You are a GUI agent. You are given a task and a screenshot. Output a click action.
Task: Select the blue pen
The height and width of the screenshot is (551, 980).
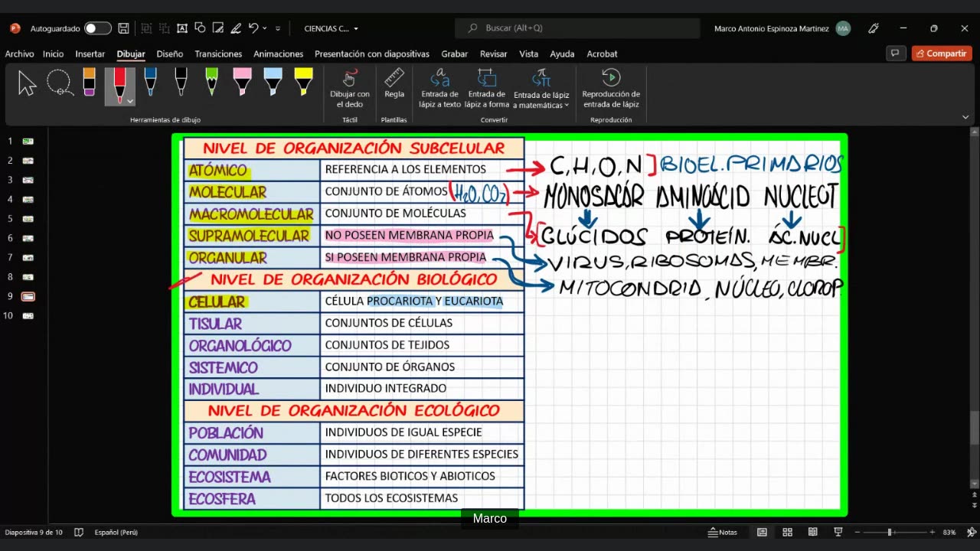pyautogui.click(x=151, y=83)
